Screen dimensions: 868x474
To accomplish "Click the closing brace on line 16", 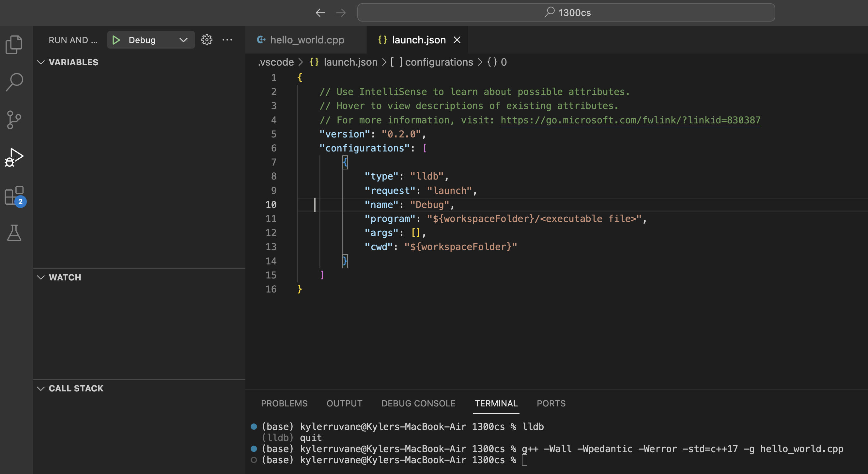I will 300,289.
